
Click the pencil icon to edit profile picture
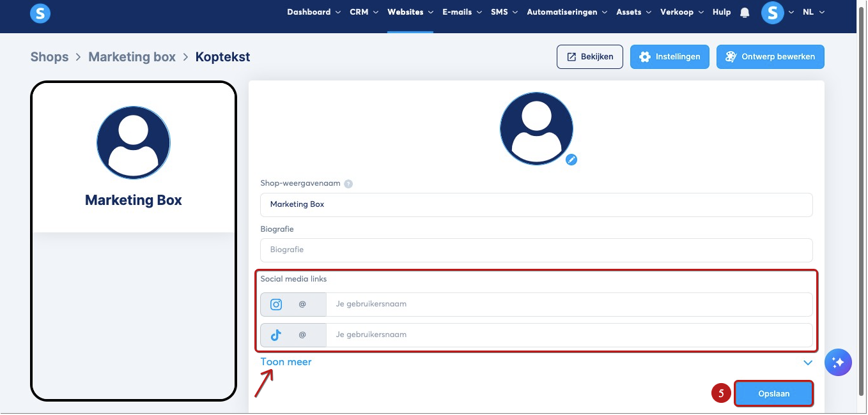[571, 160]
